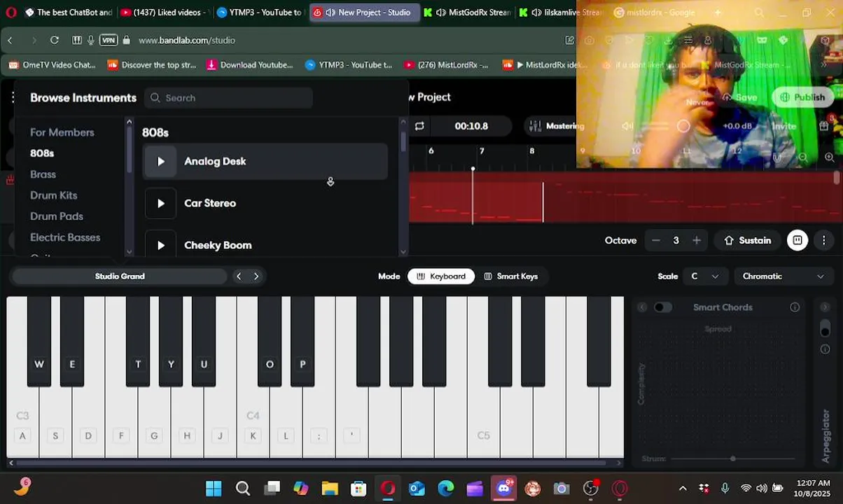Select the For Members category
The image size is (843, 504).
(62, 132)
